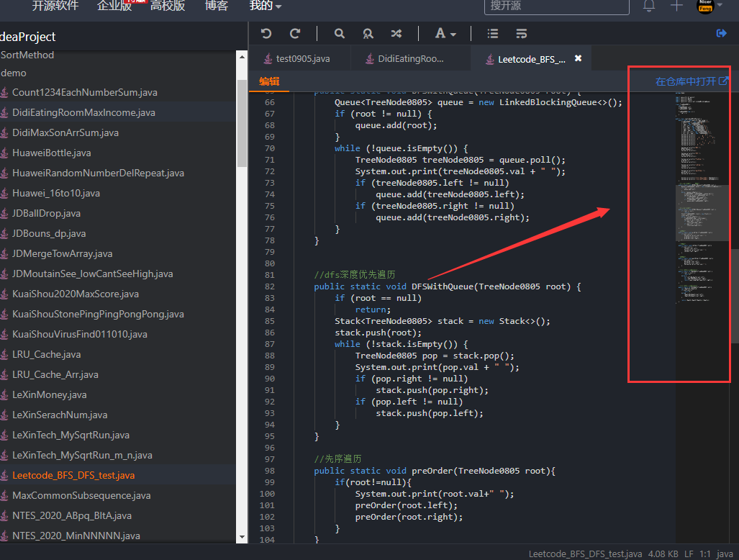
Task: Click the find-and-replace icon
Action: point(368,33)
